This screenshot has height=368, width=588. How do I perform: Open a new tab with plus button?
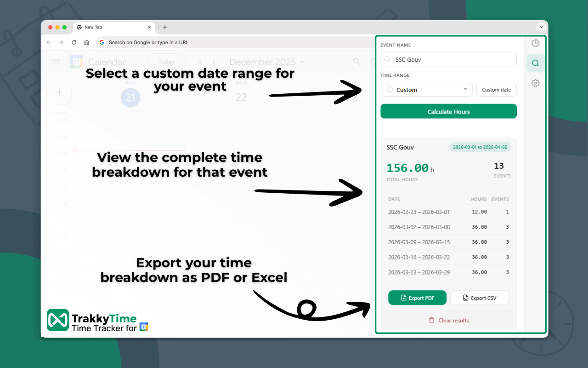tap(165, 27)
